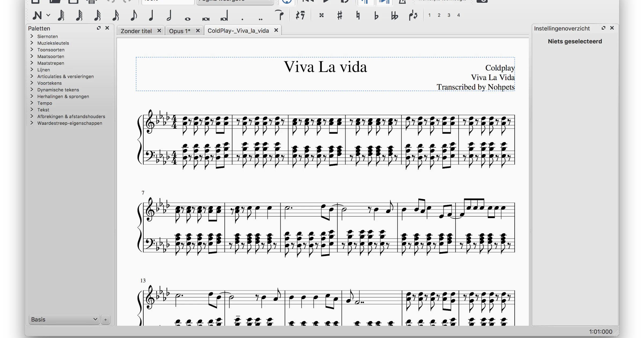Switch to voice 4

[459, 15]
